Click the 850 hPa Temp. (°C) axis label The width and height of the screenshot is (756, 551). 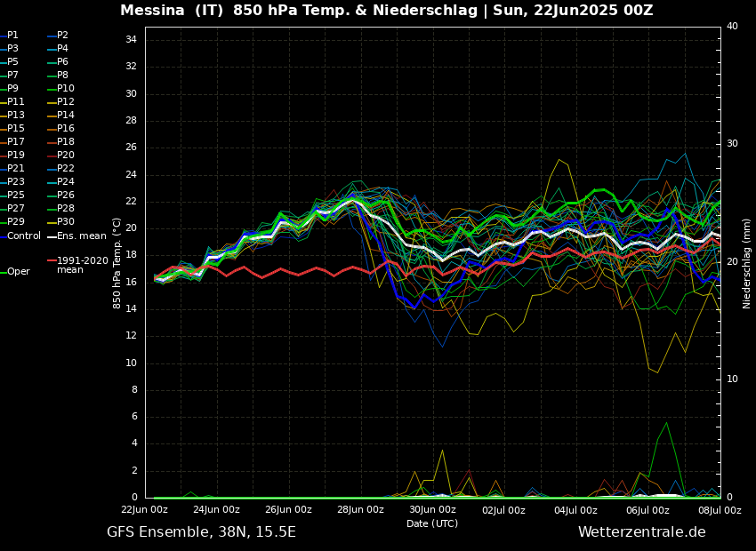[x=117, y=262]
